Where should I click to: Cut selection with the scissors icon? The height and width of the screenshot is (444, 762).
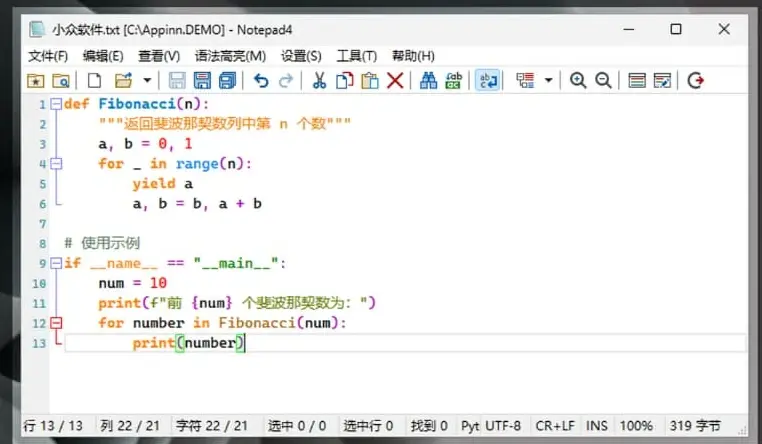pos(319,80)
